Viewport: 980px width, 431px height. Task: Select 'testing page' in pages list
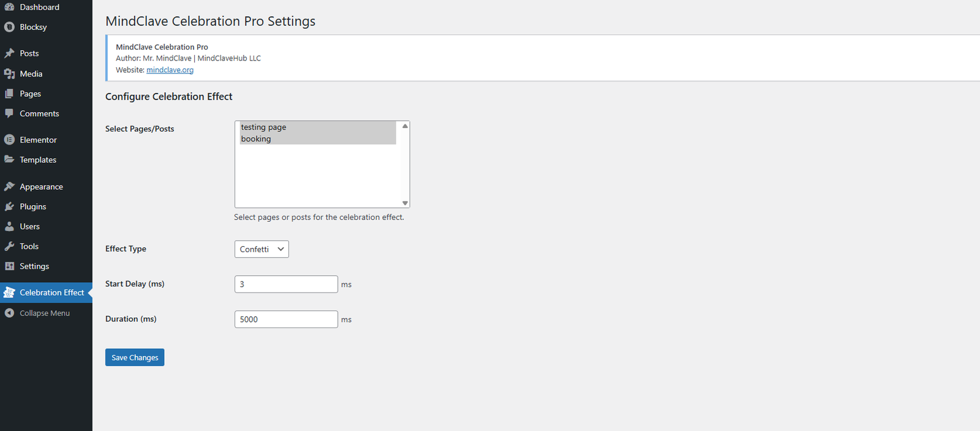pyautogui.click(x=263, y=127)
